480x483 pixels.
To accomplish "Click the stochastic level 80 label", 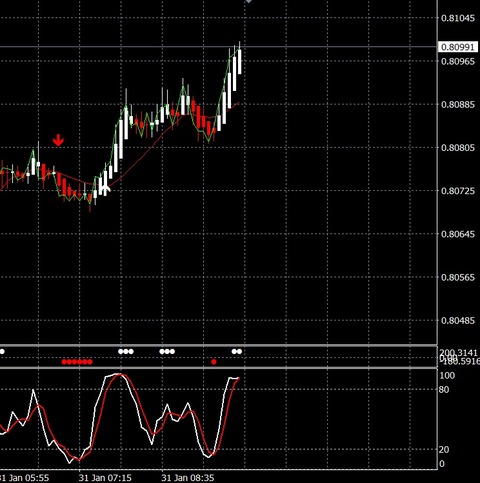I will [x=444, y=389].
